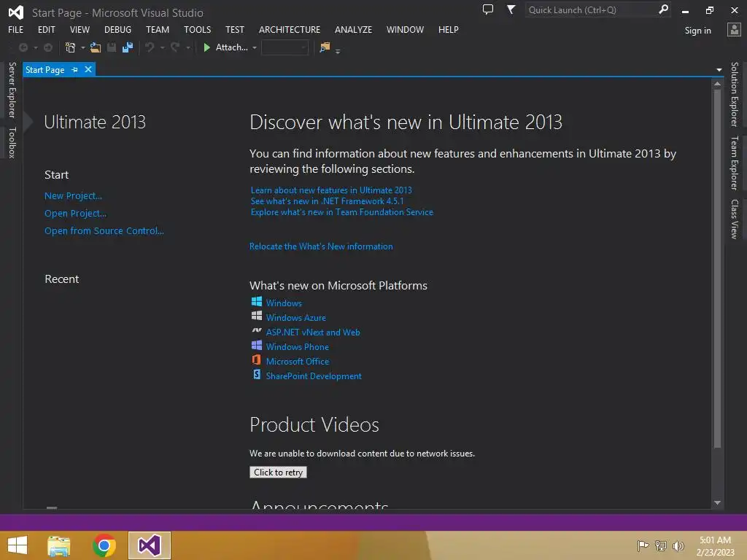
Task: Click the Undo toolbar icon
Action: pyautogui.click(x=150, y=47)
